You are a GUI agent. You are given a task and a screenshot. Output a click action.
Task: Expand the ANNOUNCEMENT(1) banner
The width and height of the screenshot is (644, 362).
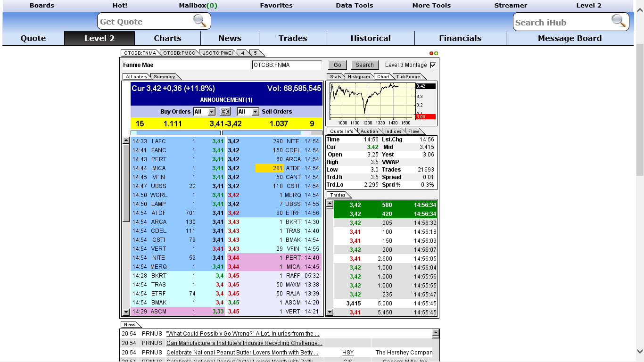coord(226,100)
